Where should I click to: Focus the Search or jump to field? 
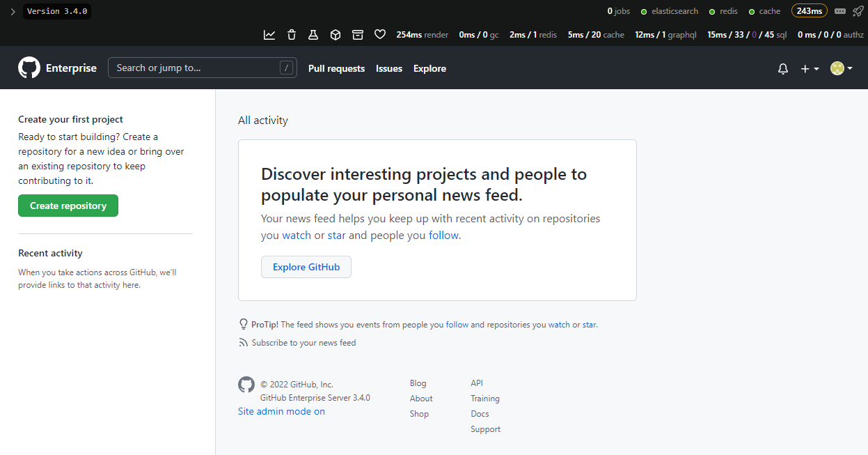[x=195, y=68]
